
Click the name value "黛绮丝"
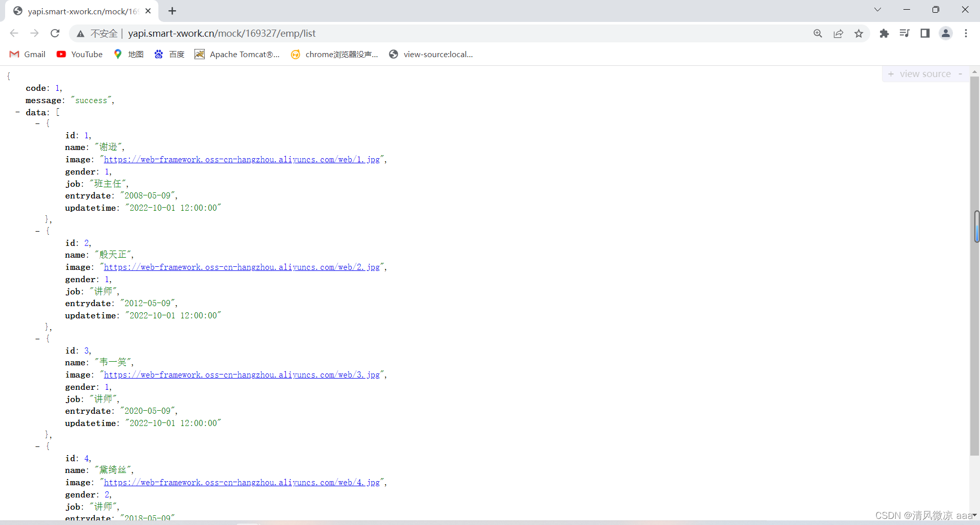(113, 470)
